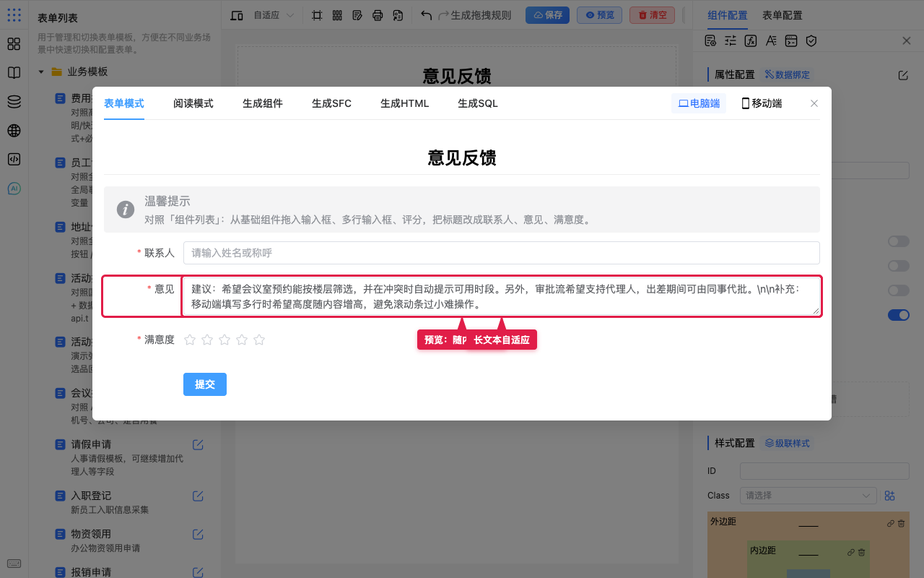Switch to 生成HTML tab
The width and height of the screenshot is (924, 578).
click(x=405, y=103)
